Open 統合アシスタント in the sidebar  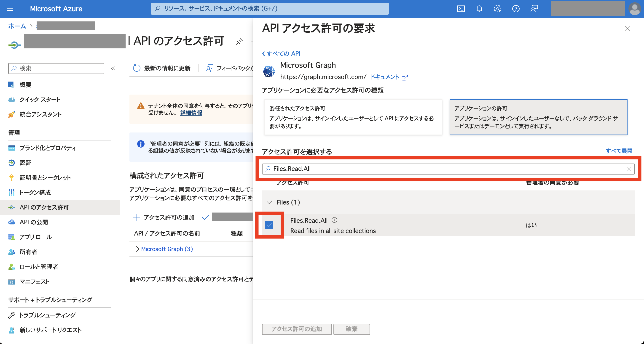(x=40, y=114)
